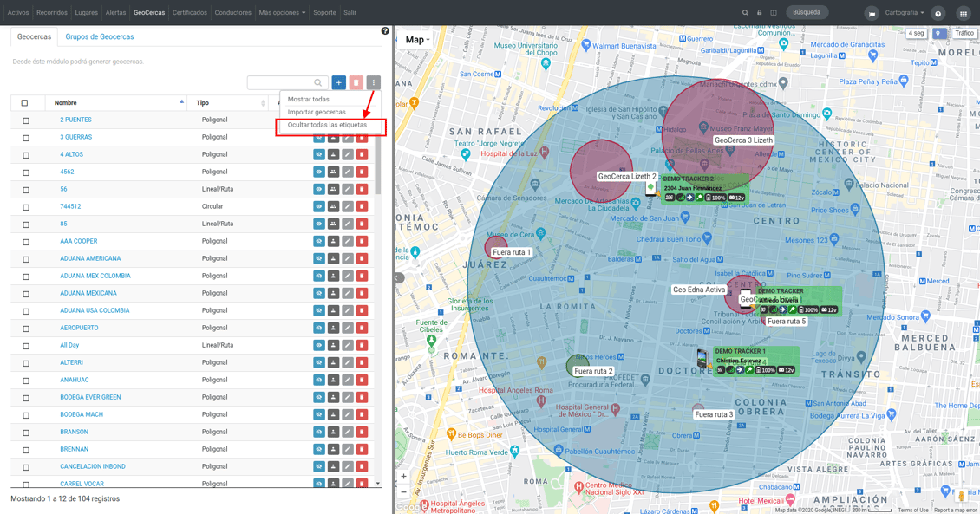Check the select-all checkbox in table header
The height and width of the screenshot is (514, 980).
pyautogui.click(x=25, y=103)
